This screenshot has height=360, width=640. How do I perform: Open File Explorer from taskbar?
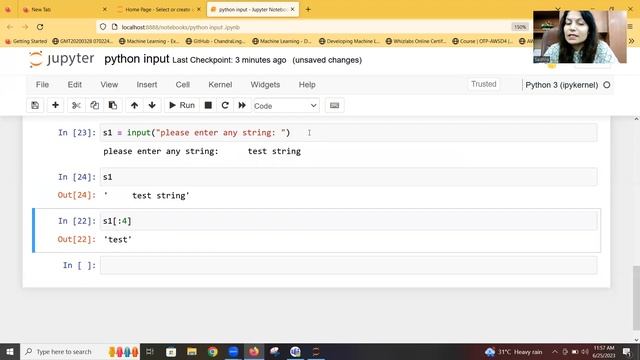pos(192,351)
